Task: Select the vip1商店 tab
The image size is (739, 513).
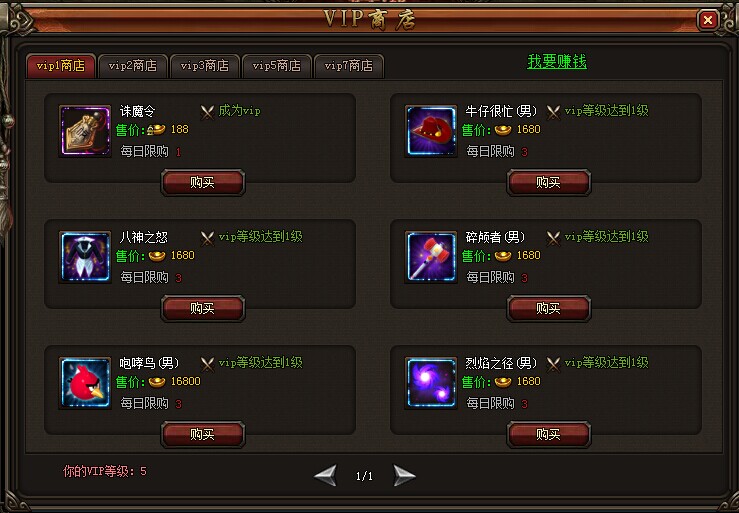Action: pyautogui.click(x=61, y=66)
